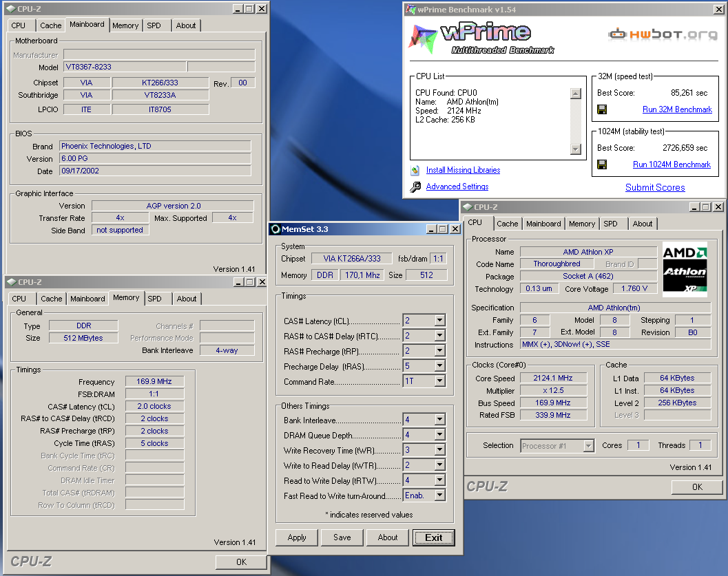Open the Write Recovery Time (tWR) dropdown

(x=439, y=450)
